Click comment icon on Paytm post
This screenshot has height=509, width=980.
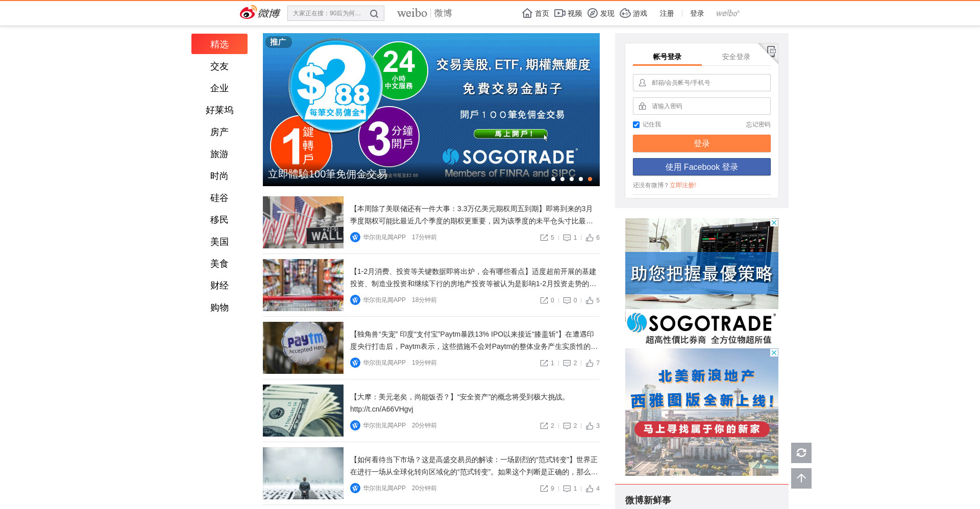click(567, 363)
